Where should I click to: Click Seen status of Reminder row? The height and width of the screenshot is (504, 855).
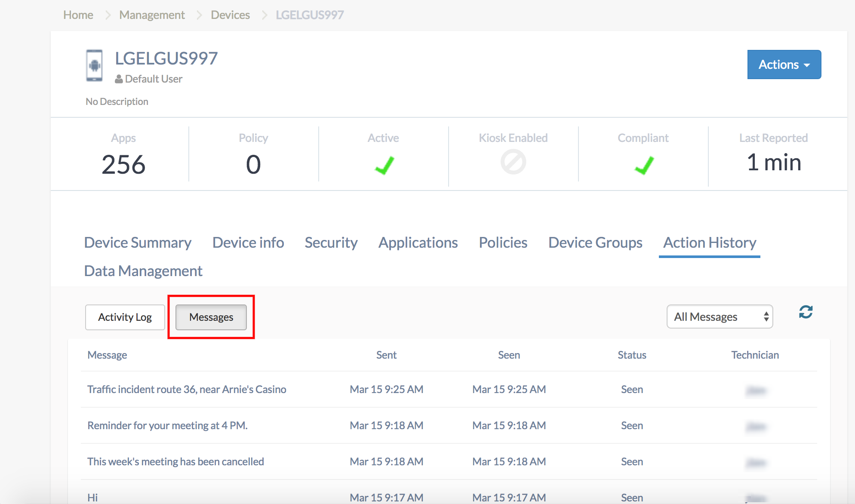[632, 425]
